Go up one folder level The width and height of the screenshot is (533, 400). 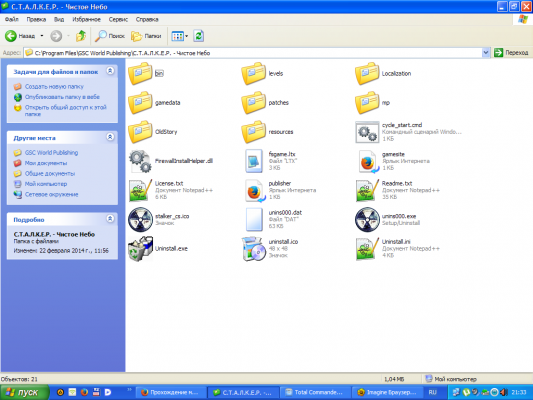(x=81, y=36)
